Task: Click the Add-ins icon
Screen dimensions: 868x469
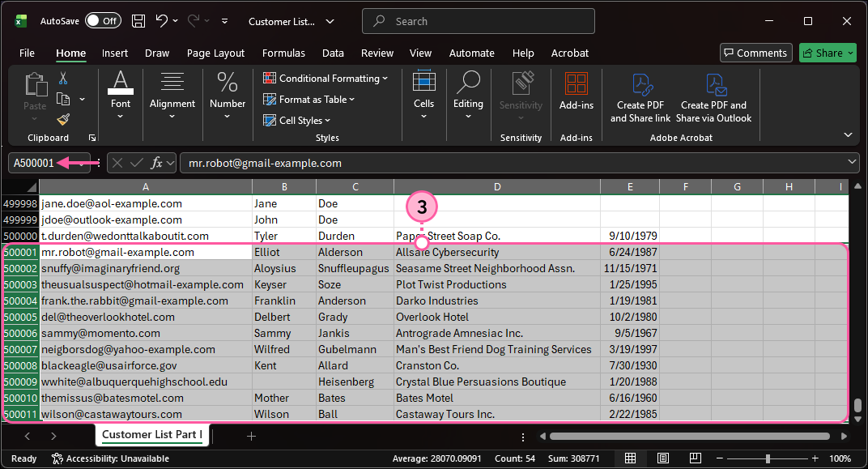Action: pyautogui.click(x=577, y=83)
